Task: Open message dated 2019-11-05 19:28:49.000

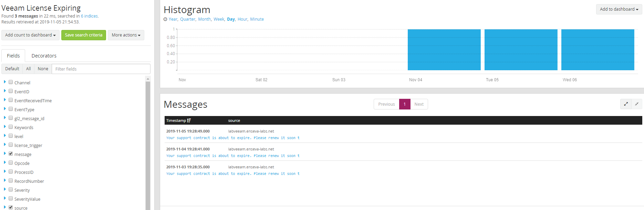Action: 403,134
